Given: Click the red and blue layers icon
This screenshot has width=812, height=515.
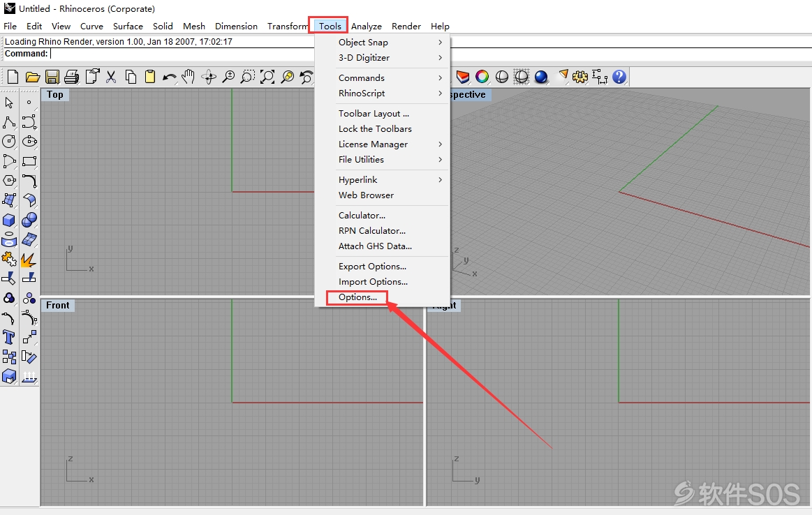Looking at the screenshot, I should (462, 77).
